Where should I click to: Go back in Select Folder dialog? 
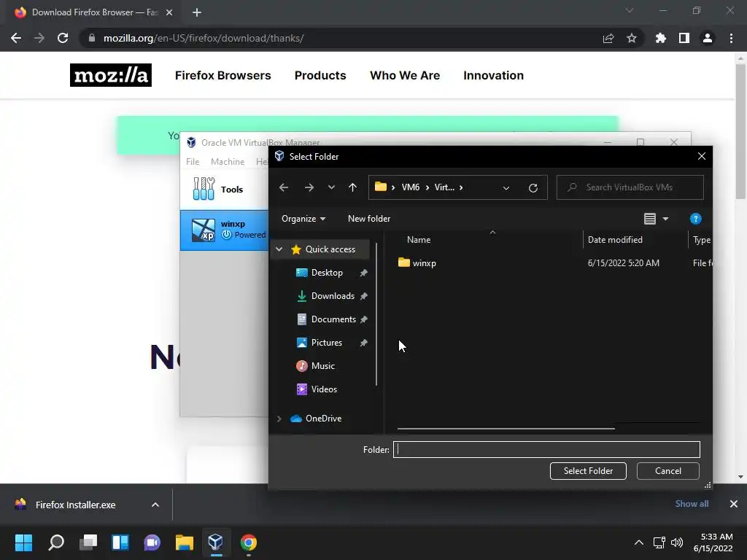click(284, 187)
